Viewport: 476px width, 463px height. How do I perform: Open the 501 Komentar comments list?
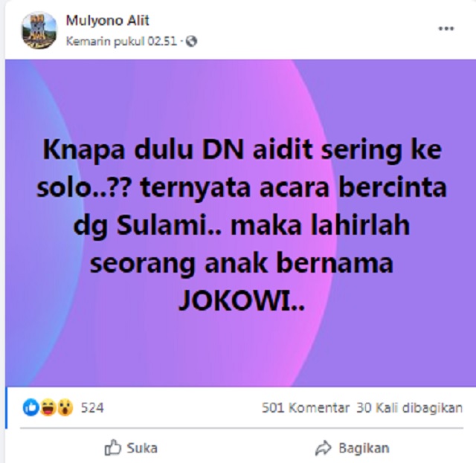(x=306, y=408)
